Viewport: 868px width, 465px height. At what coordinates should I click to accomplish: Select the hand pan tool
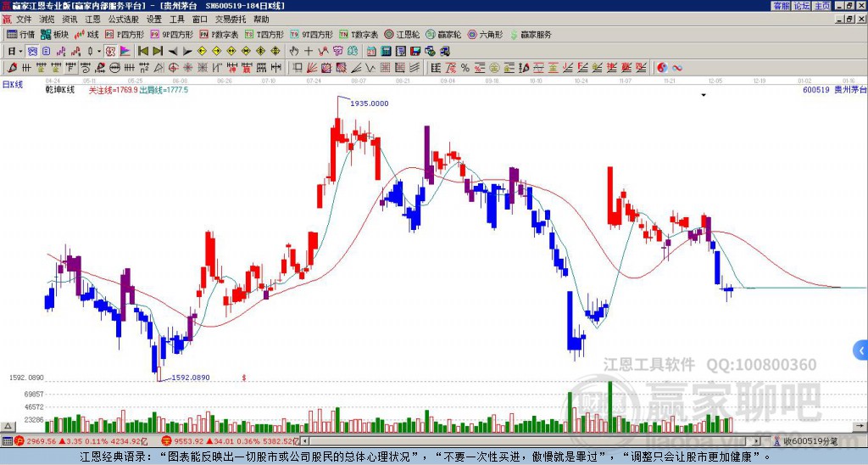(x=294, y=52)
